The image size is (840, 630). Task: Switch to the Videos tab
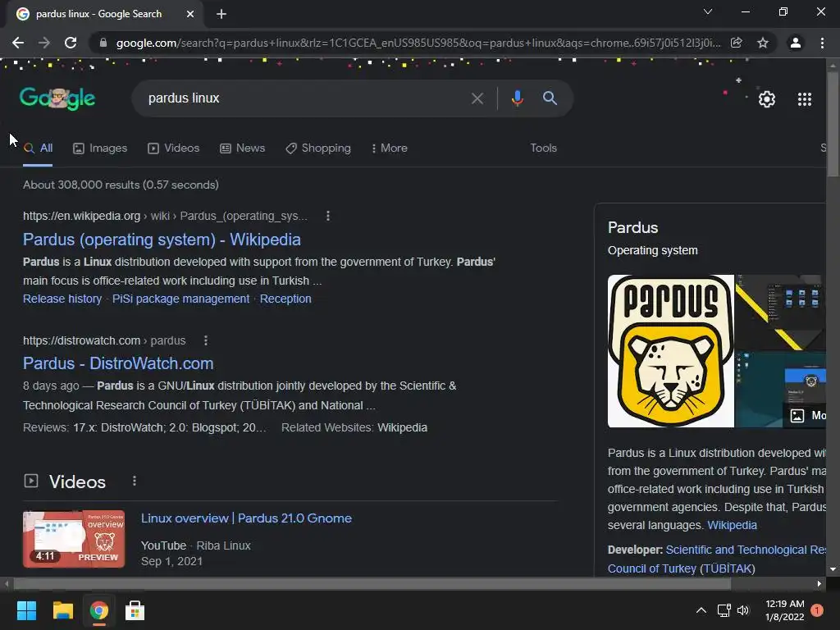[x=174, y=148]
